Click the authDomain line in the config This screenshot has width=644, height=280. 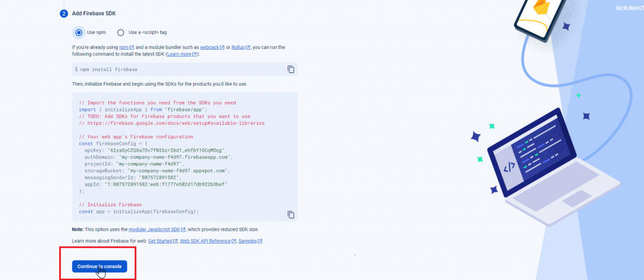[158, 157]
